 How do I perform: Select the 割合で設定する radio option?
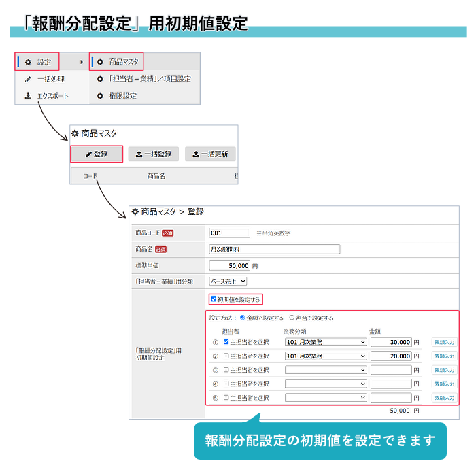click(x=292, y=318)
